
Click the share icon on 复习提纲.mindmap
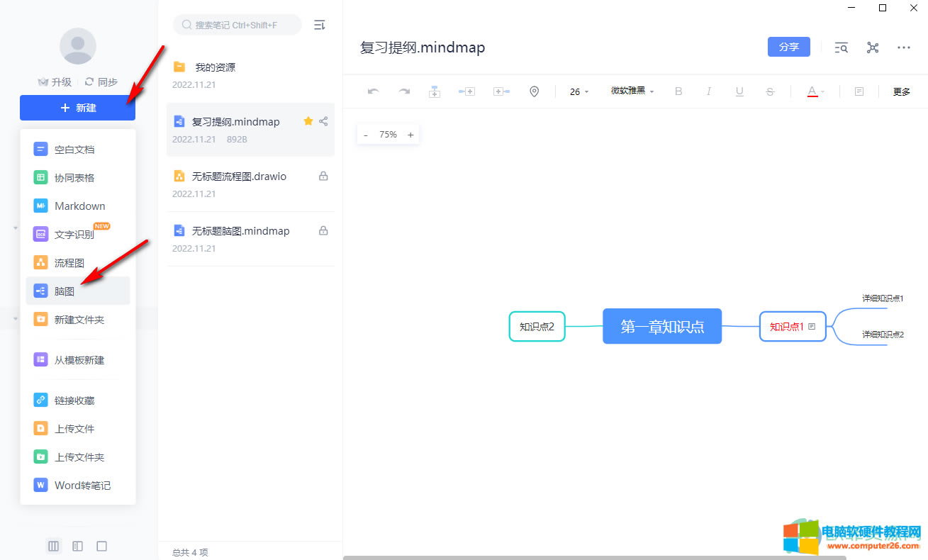323,121
